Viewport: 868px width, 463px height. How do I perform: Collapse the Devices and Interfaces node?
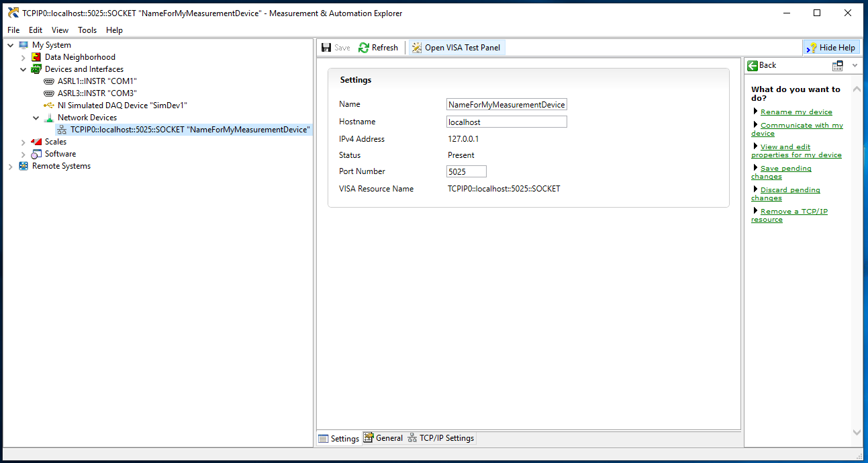pos(23,69)
